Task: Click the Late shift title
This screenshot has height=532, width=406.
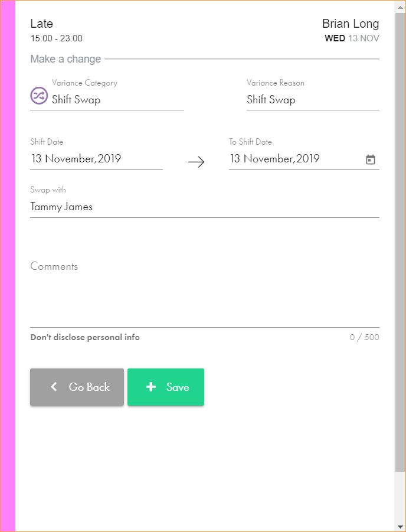Action: tap(42, 24)
